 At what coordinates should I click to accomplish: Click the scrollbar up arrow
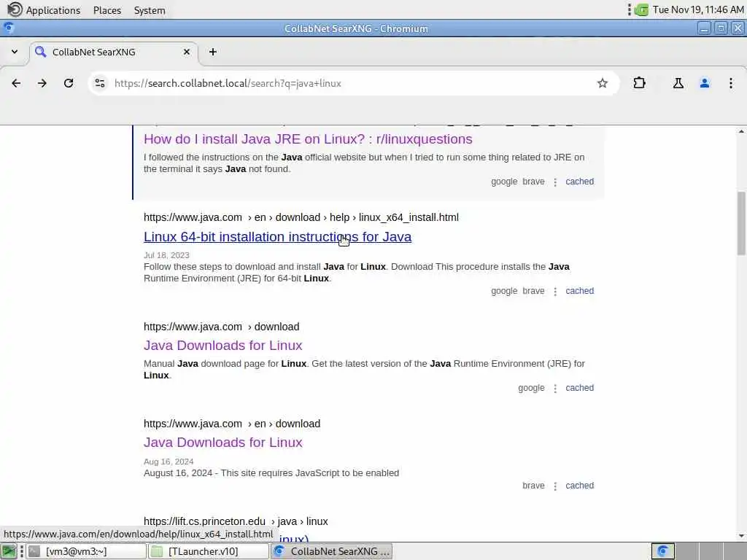(741, 131)
